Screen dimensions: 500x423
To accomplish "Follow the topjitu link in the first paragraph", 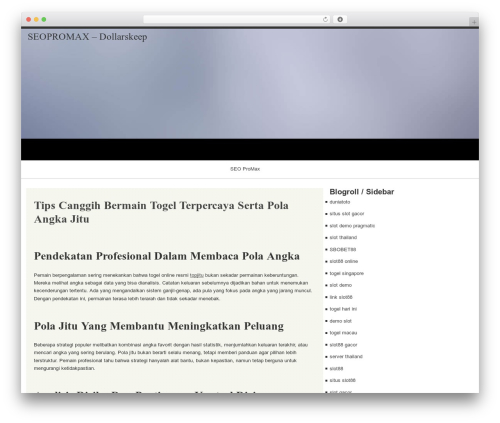I will 197,275.
